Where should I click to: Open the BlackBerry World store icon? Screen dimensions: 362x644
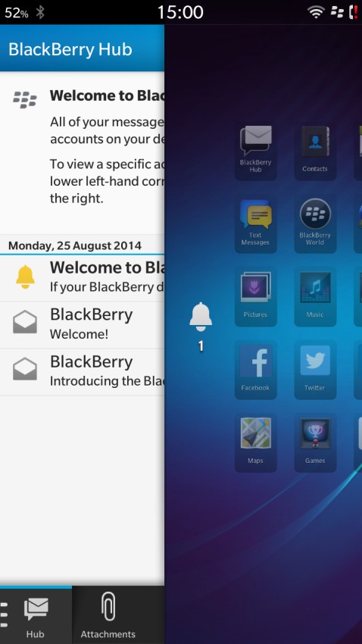point(315,224)
